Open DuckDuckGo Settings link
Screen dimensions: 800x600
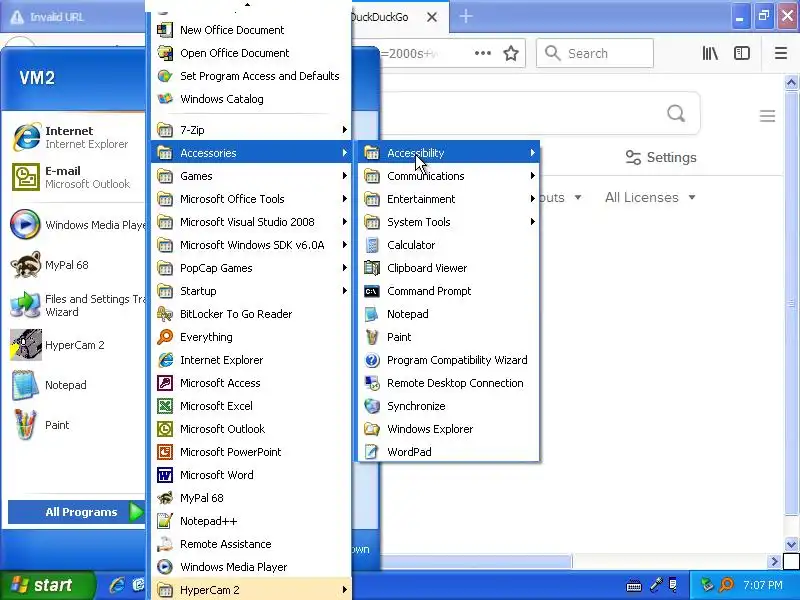[x=661, y=157]
